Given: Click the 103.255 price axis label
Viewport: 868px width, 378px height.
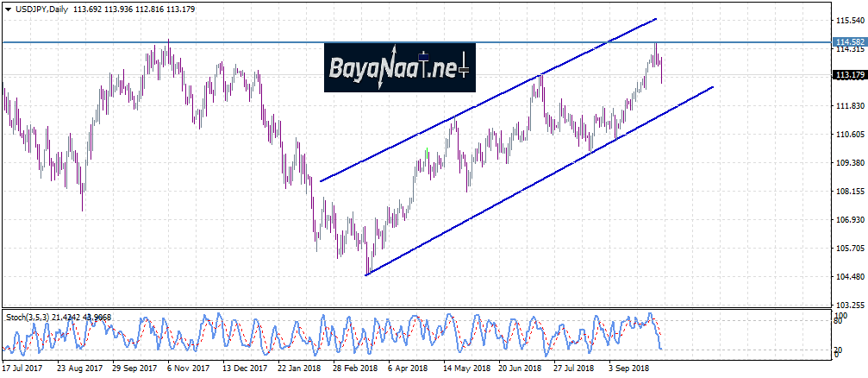Looking at the screenshot, I should (849, 306).
